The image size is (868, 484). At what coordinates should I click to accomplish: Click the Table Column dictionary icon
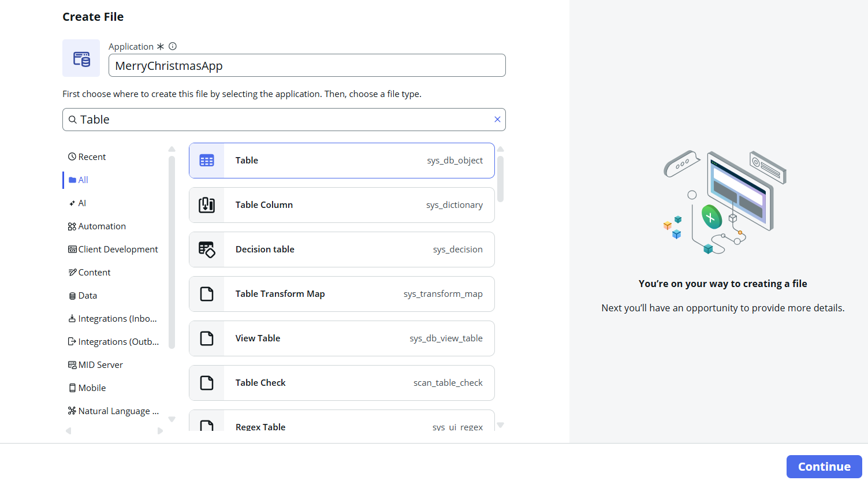point(207,205)
